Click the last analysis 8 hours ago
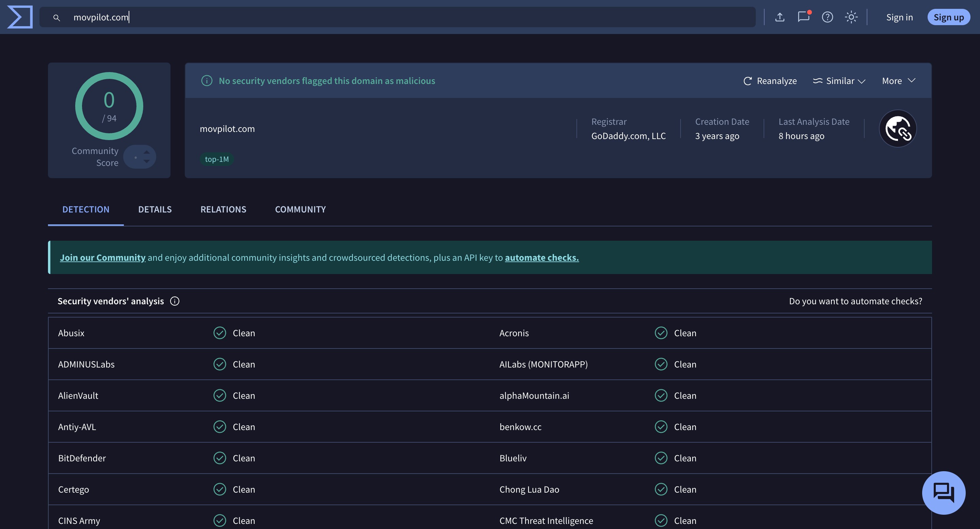 click(801, 136)
